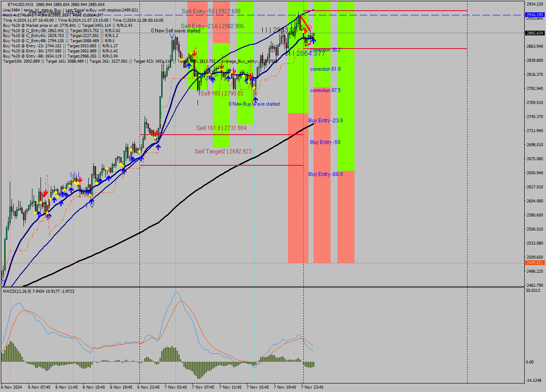Image resolution: width=546 pixels, height=392 pixels.
Task: Click the blue V marker under '0 New Sell wave started'
Action: [171, 36]
